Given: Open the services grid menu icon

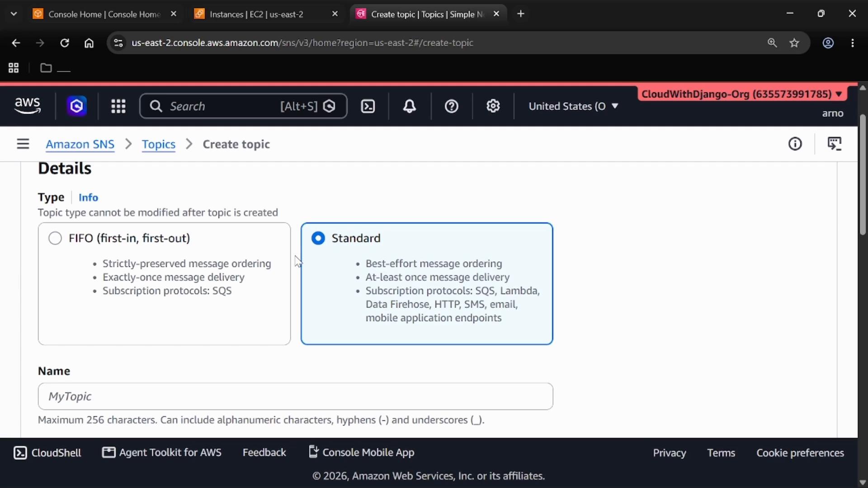Looking at the screenshot, I should 118,106.
